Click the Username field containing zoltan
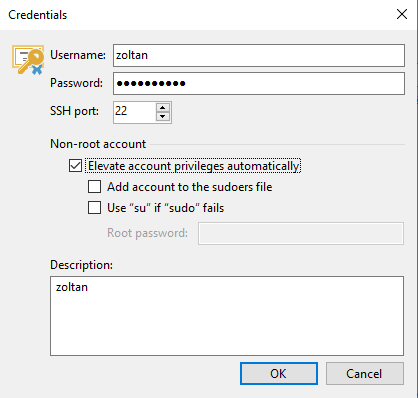Image resolution: width=418 pixels, height=398 pixels. (259, 55)
